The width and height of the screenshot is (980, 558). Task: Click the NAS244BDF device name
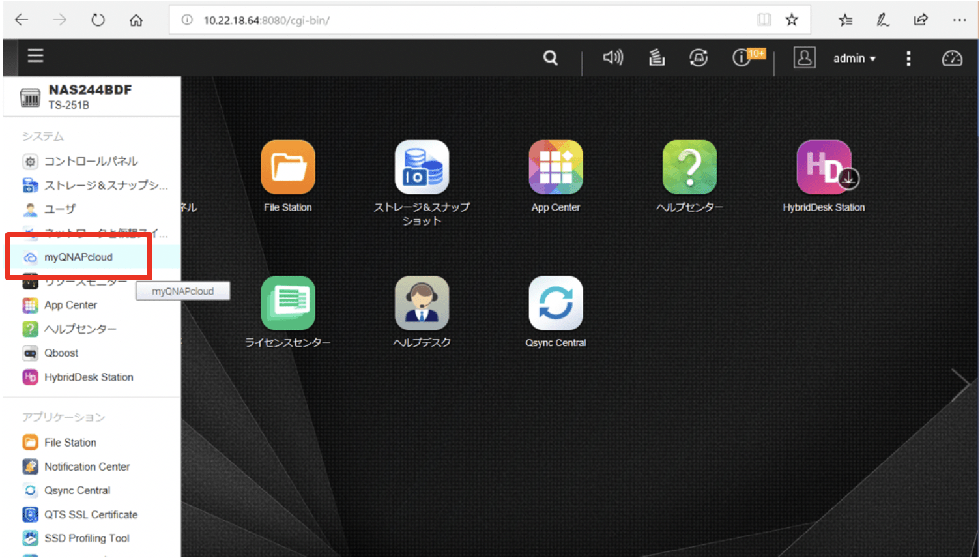click(90, 89)
